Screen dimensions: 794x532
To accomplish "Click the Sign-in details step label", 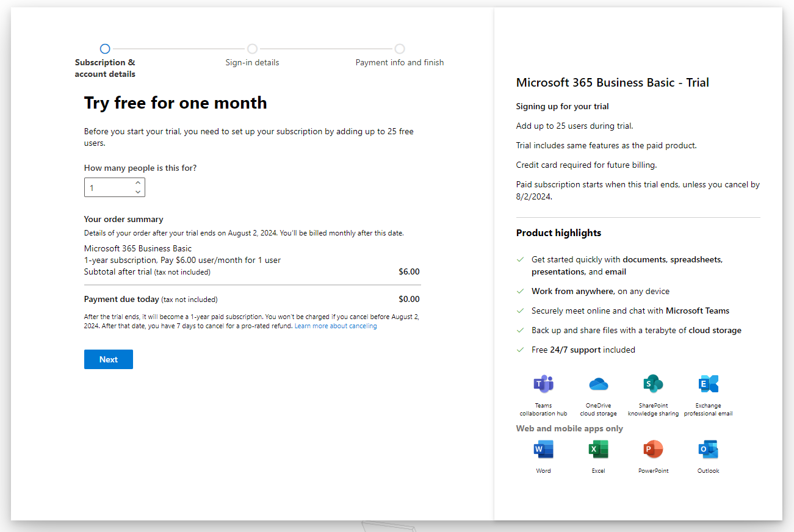I will pos(252,62).
